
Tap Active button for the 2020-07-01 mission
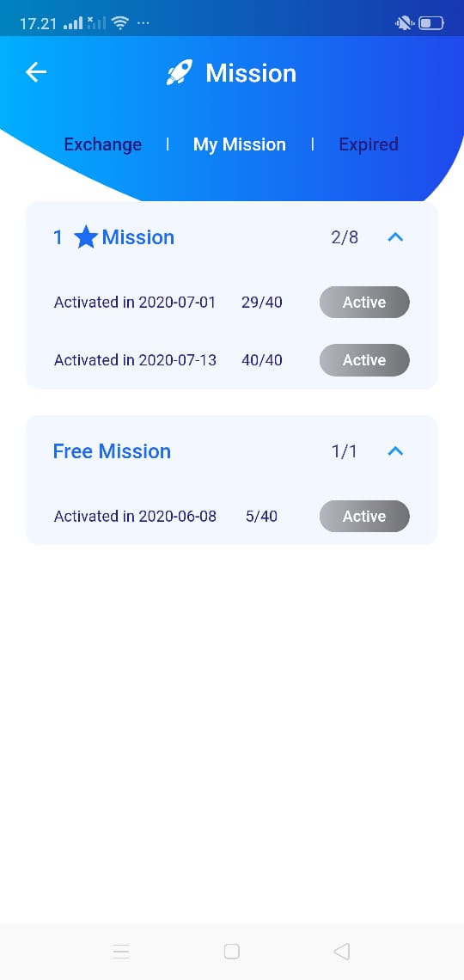click(x=364, y=303)
